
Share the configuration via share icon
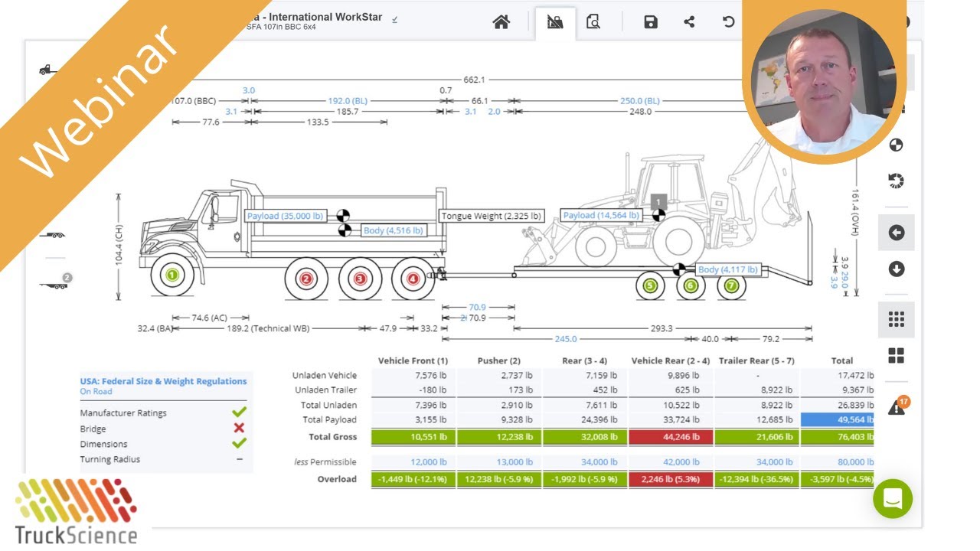coord(689,22)
